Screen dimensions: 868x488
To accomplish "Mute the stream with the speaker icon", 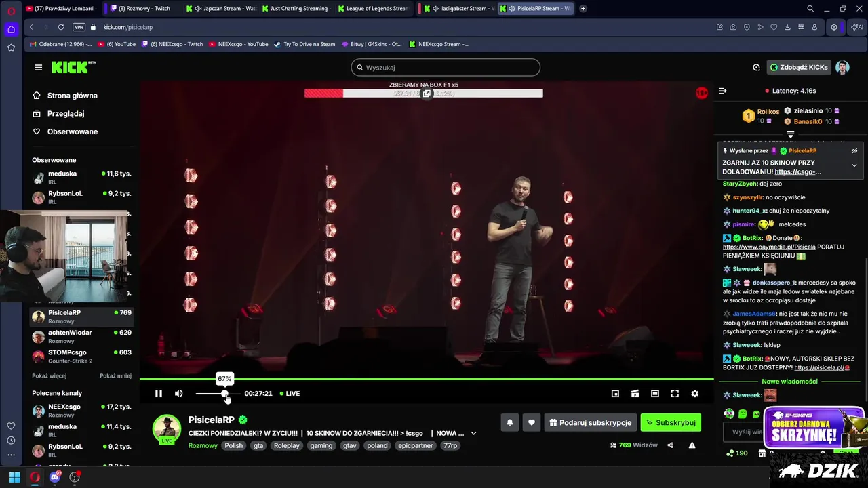I will 178,394.
